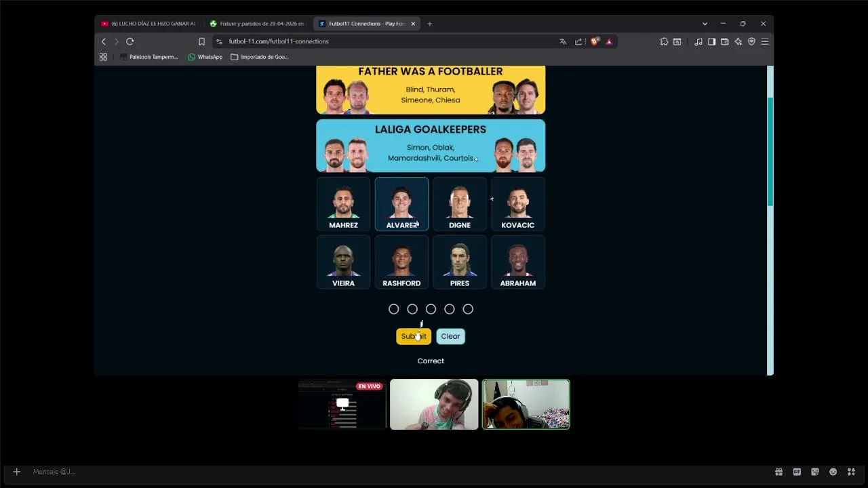868x488 pixels.
Task: Select the MAHREZ player card
Action: click(x=343, y=204)
